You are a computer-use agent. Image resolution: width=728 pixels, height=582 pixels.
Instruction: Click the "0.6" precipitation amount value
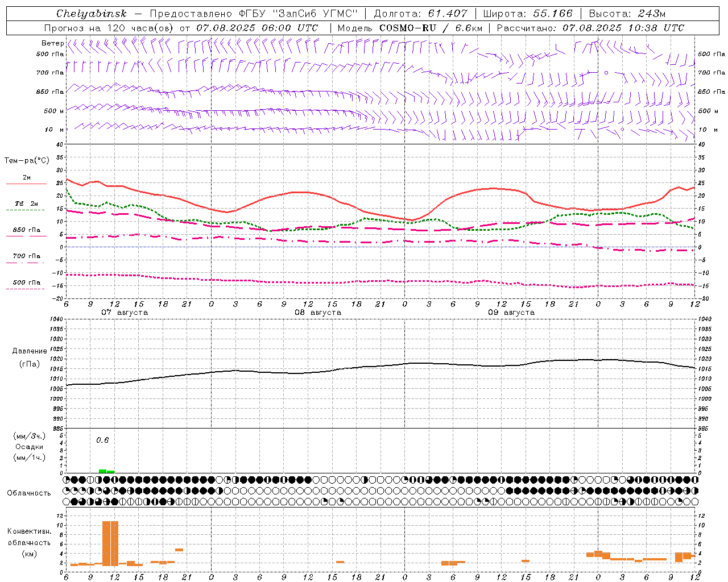coord(102,440)
